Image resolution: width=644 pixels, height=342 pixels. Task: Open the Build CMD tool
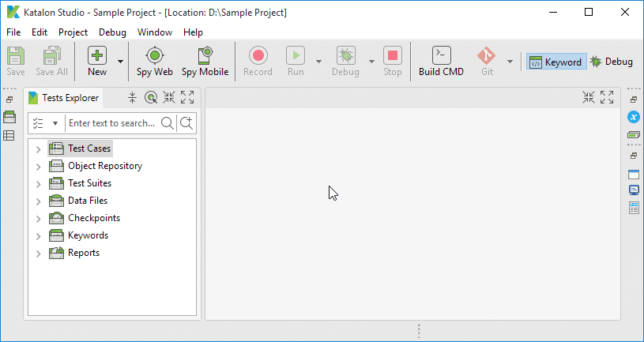coord(441,62)
